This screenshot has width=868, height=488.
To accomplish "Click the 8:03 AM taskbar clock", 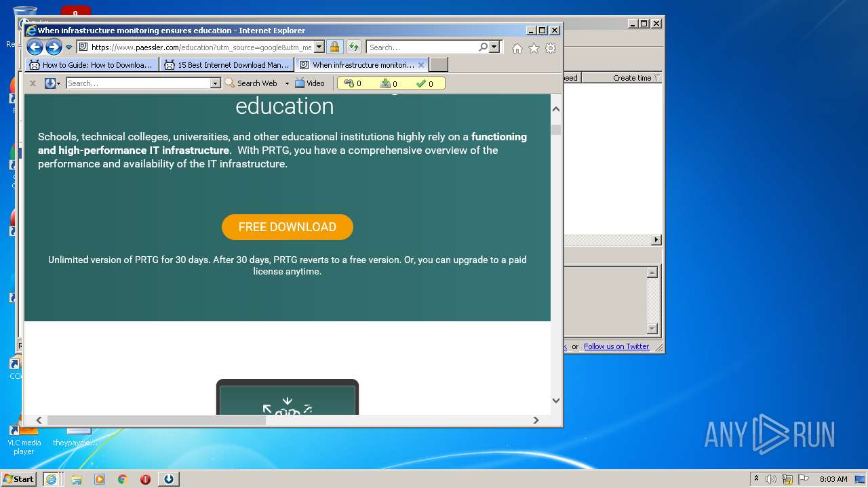I will click(833, 479).
